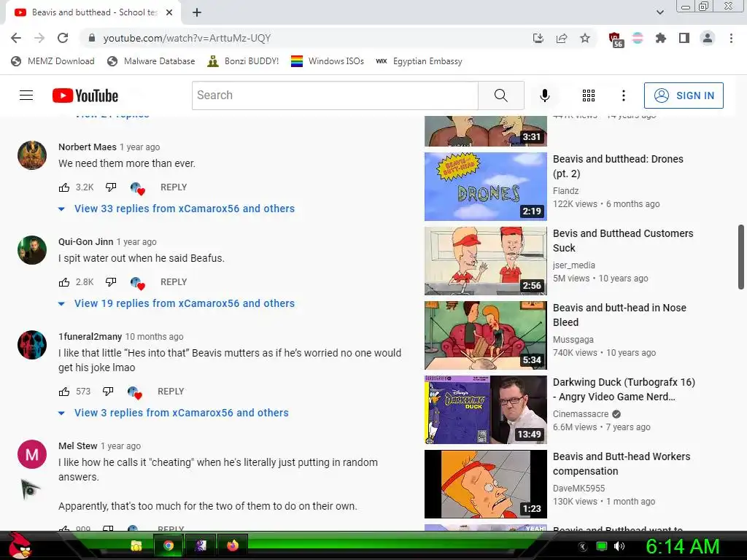Viewport: 747px width, 560px height.
Task: Open Customers Suck video thumbnail
Action: [485, 261]
